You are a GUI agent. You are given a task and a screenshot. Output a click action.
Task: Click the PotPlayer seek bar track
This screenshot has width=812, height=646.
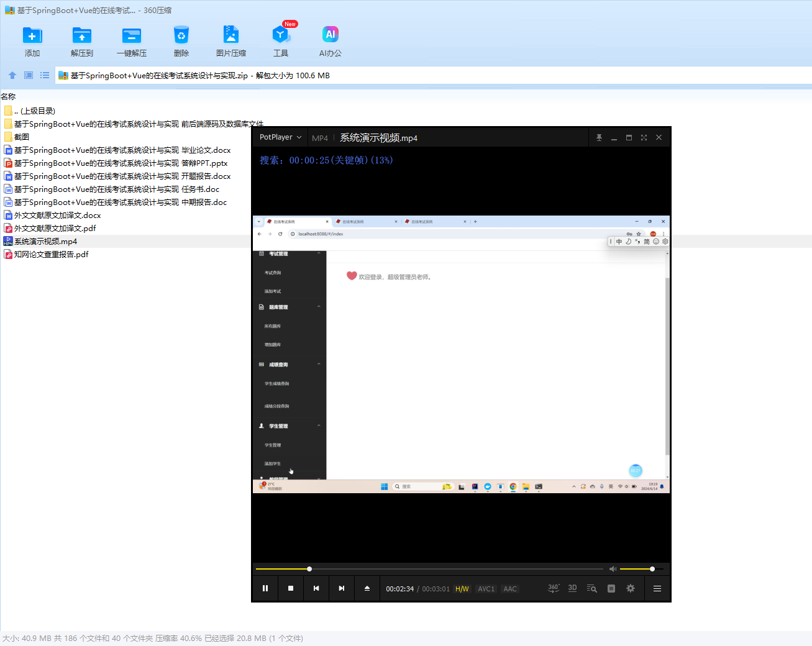coord(429,569)
